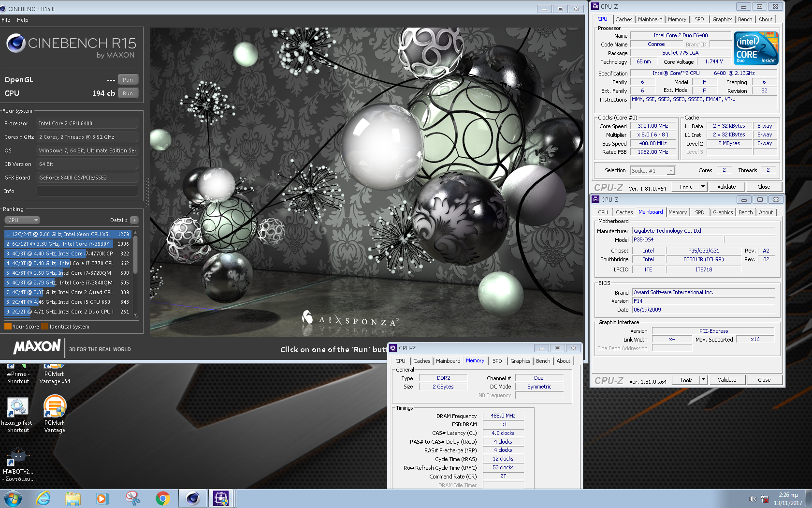Open the File menu in Cinebench

pyautogui.click(x=6, y=20)
